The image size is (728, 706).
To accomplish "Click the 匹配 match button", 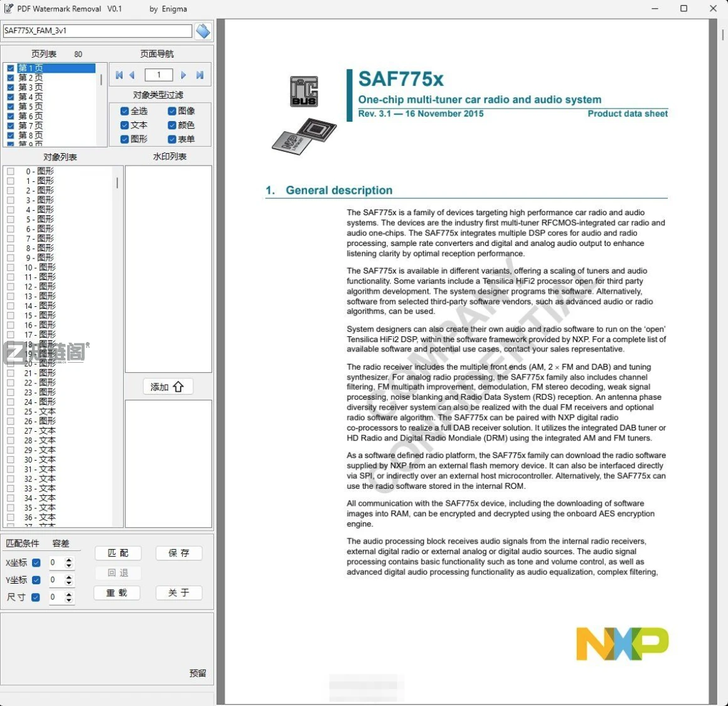I will (118, 553).
